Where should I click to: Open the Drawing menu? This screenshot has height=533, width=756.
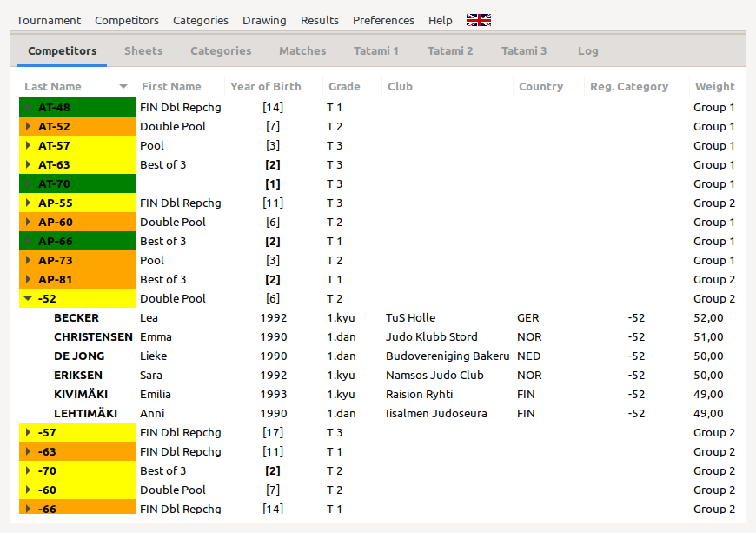point(264,20)
